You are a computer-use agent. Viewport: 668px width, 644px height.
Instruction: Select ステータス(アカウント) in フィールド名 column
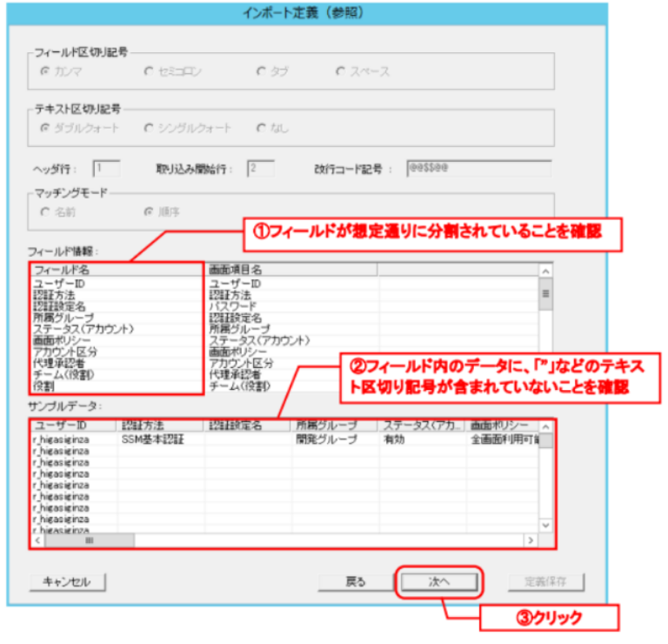click(83, 329)
